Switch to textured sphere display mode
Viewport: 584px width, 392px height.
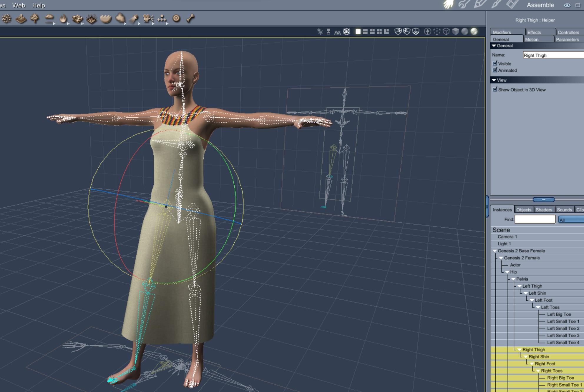[474, 31]
